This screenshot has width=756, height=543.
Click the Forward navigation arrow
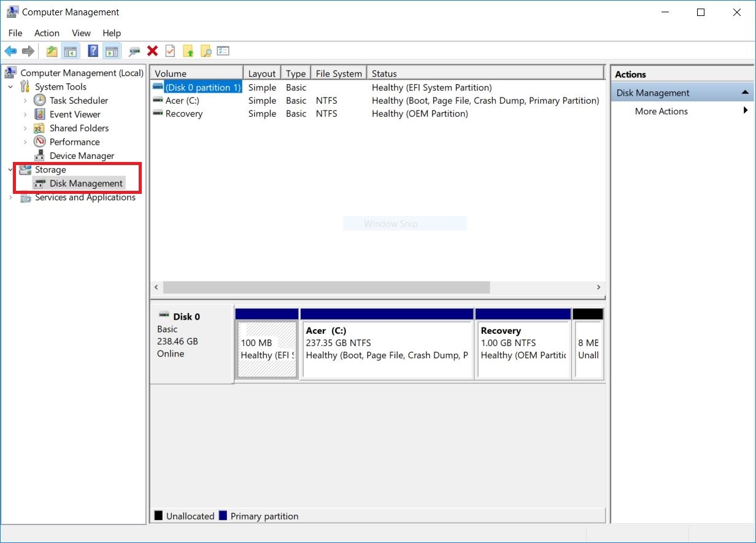28,51
